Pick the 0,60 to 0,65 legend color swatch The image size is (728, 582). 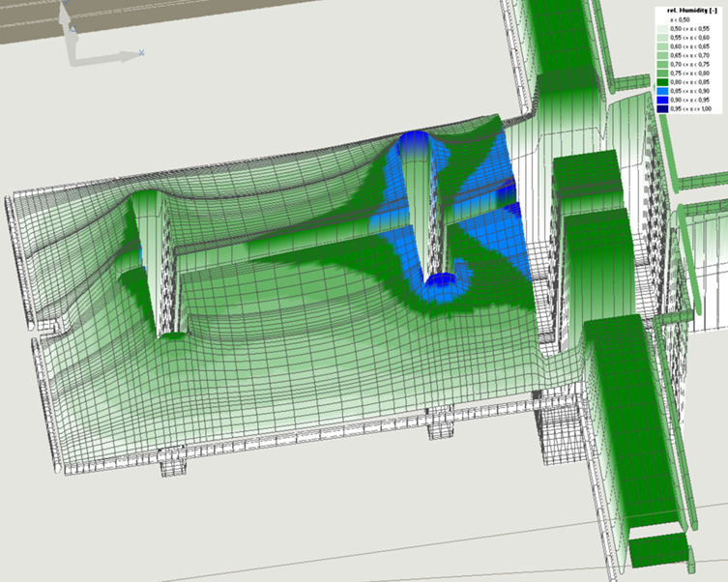662,46
